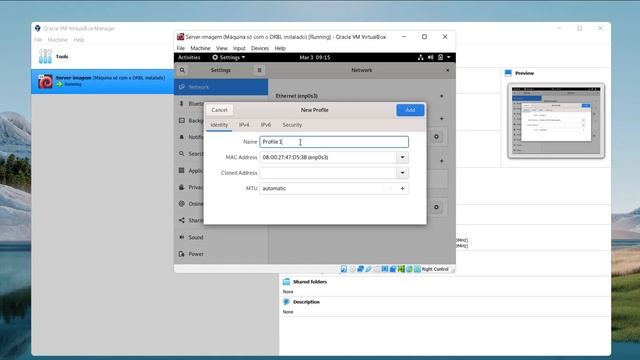Open the Security tab
640x360 pixels.
pyautogui.click(x=292, y=125)
